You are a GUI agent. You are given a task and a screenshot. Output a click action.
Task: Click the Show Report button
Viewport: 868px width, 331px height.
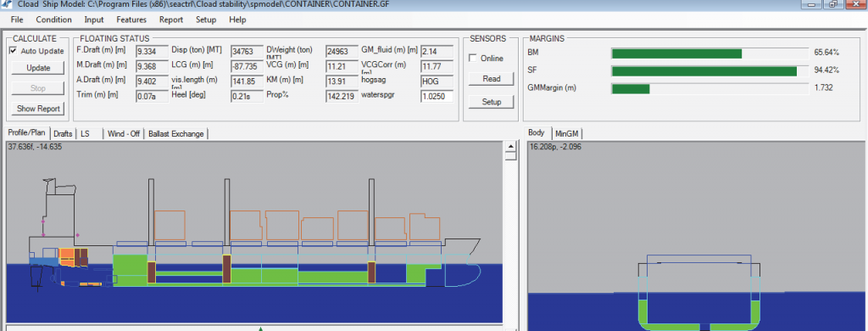click(x=38, y=109)
